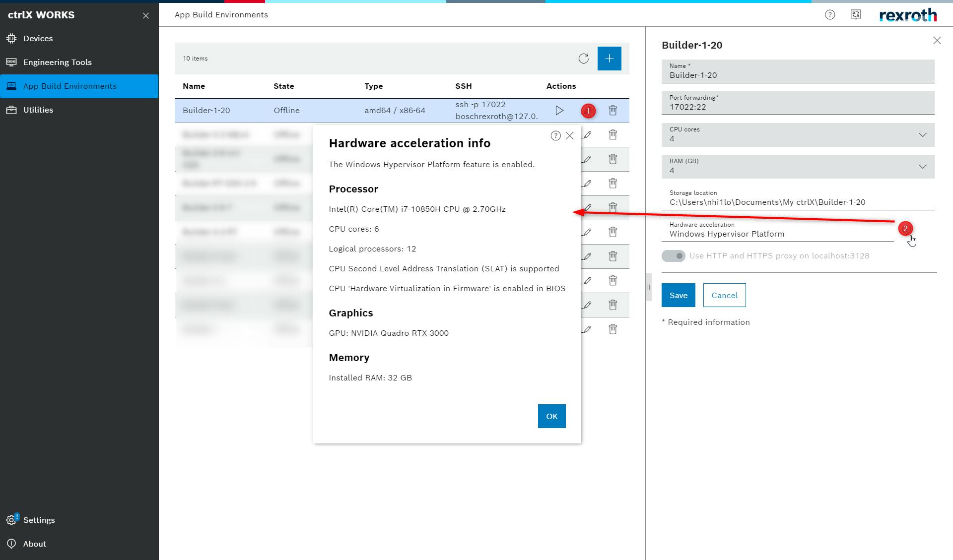This screenshot has width=953, height=560.
Task: Click the Port forwarding input field
Action: 798,107
